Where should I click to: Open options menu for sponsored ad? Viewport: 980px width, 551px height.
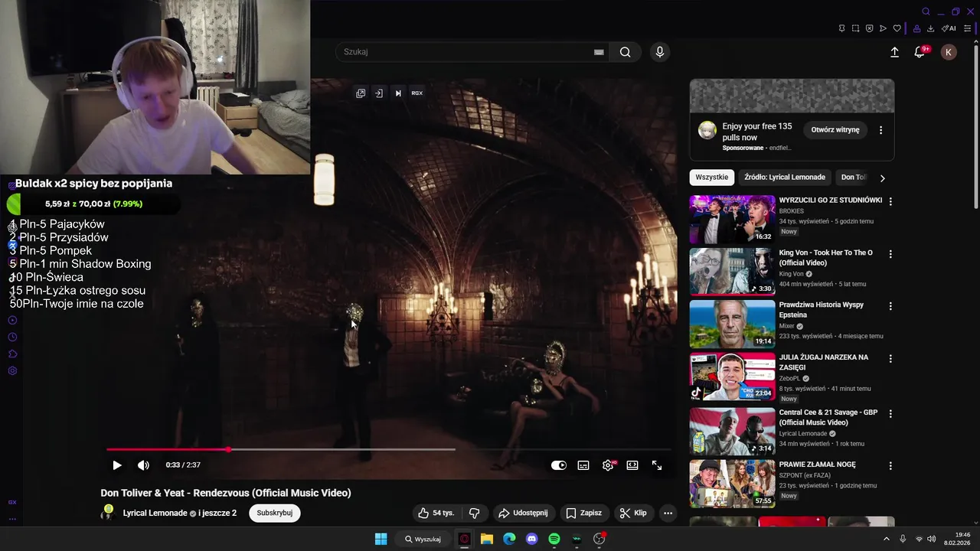[880, 130]
